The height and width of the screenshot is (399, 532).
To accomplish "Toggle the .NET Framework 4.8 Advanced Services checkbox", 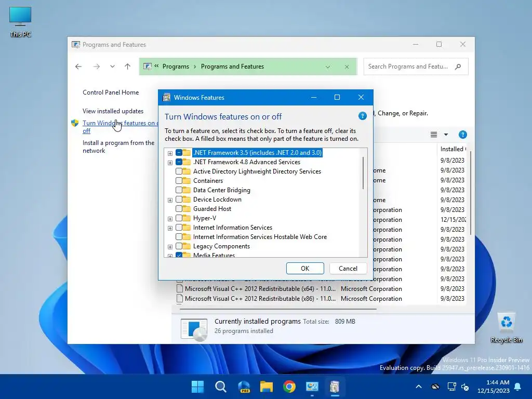I will point(179,162).
